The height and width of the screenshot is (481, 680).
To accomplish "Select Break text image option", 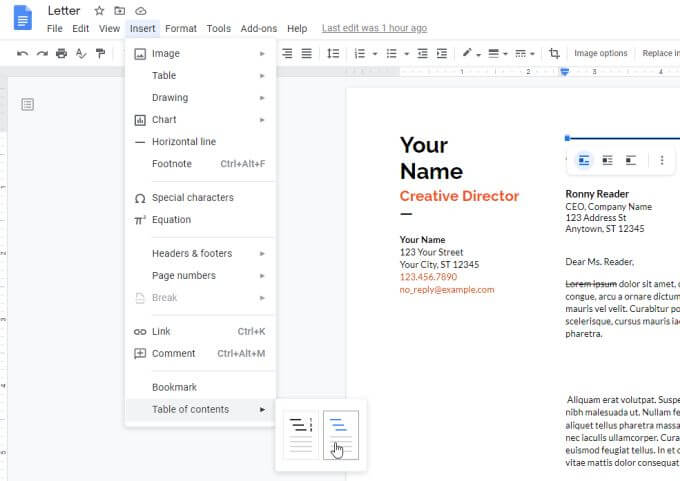I will [630, 160].
